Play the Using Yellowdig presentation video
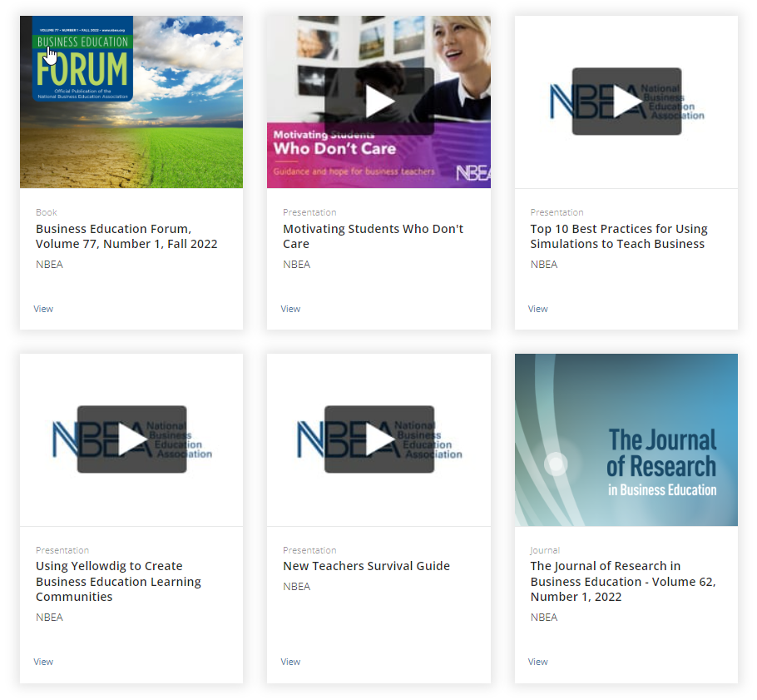 click(x=131, y=439)
